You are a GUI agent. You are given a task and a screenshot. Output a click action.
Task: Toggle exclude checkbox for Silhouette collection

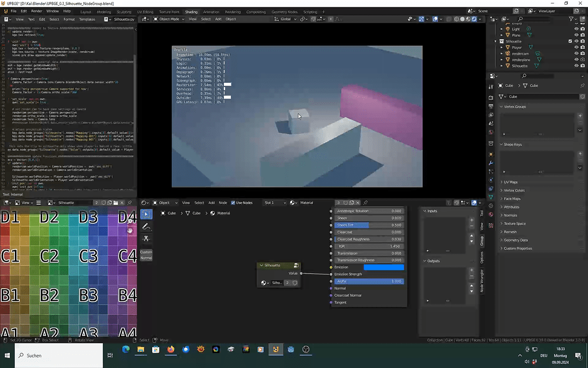tap(570, 41)
